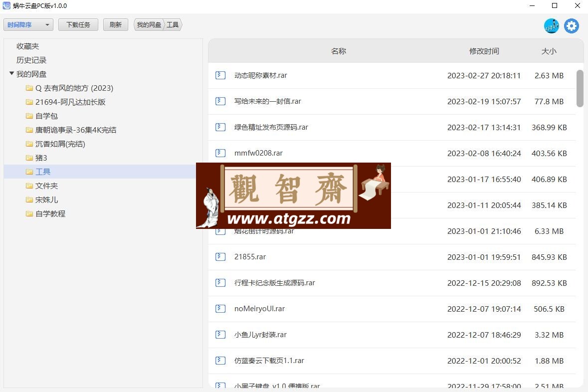Select file name 仿蓝奏云下载页1.1.rar
588x392 pixels.
[269, 361]
